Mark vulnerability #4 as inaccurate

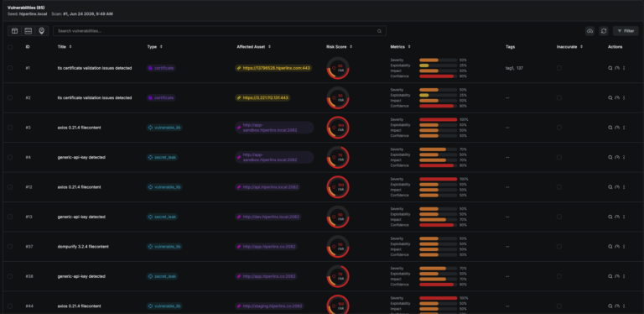click(x=559, y=157)
